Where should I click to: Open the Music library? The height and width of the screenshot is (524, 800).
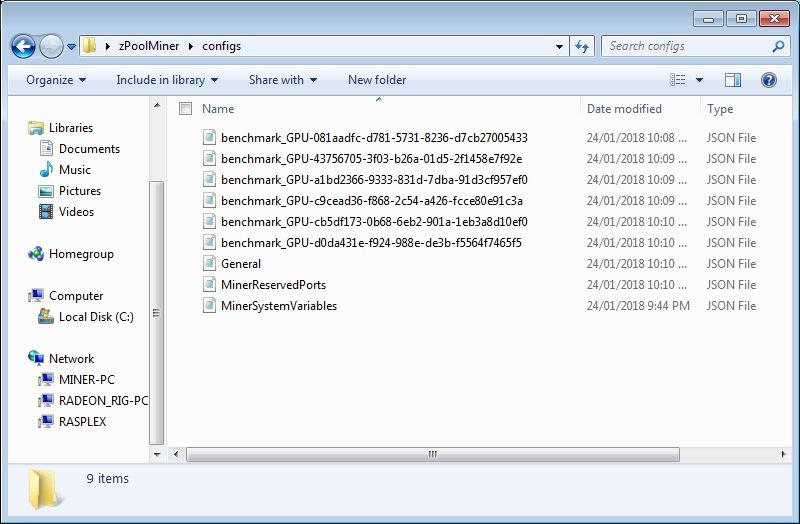[x=74, y=169]
